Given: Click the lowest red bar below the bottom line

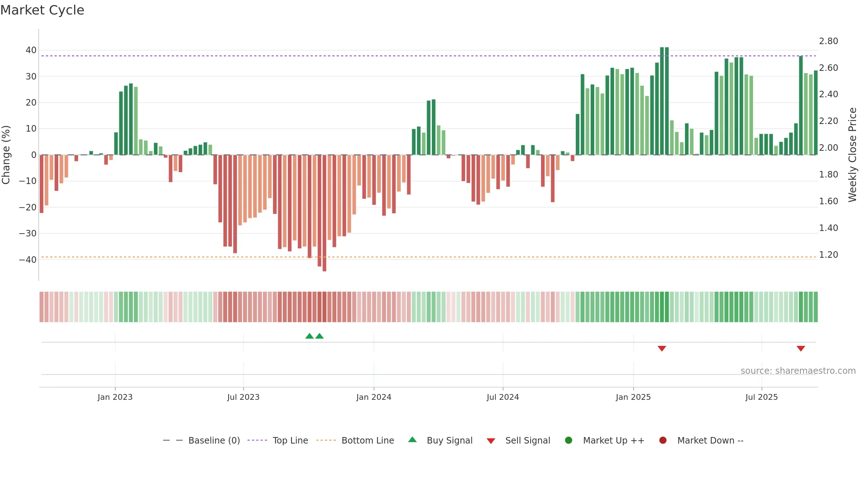Looking at the screenshot, I should tap(324, 213).
